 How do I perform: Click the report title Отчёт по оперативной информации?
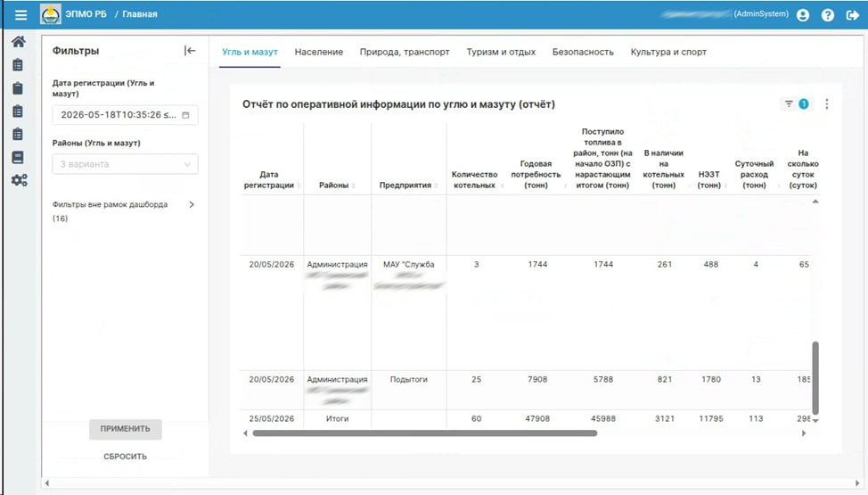point(398,104)
